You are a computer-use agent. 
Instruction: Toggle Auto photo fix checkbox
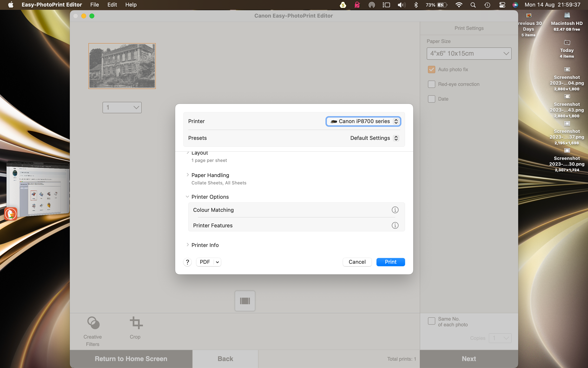[x=431, y=69]
